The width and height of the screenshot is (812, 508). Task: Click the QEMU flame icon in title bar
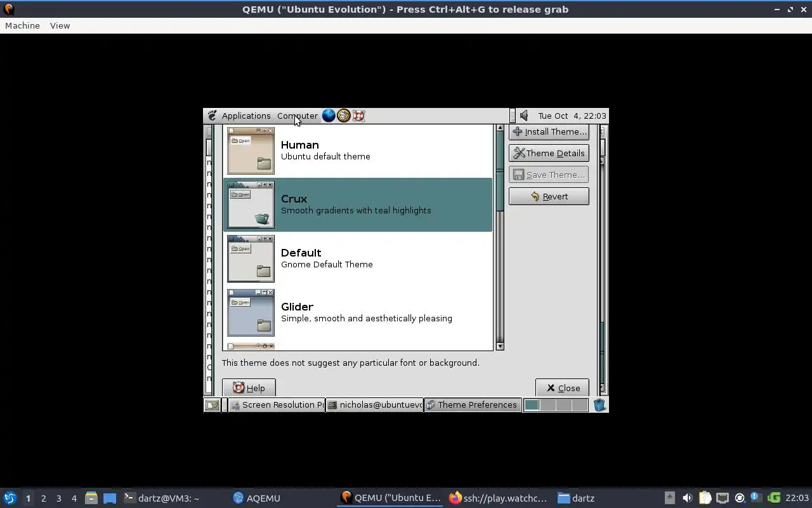[x=9, y=9]
